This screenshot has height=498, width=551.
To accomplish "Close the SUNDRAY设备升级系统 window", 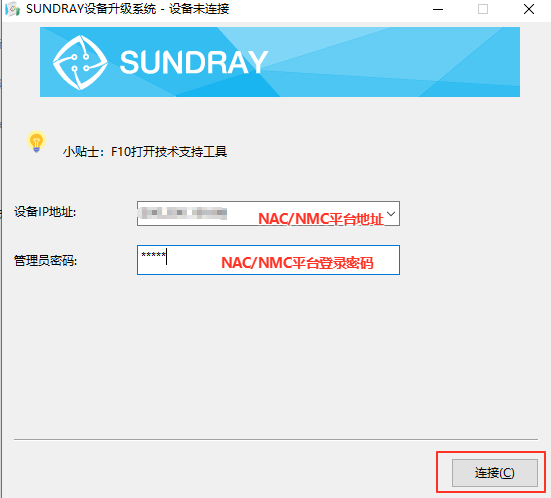I will [529, 9].
